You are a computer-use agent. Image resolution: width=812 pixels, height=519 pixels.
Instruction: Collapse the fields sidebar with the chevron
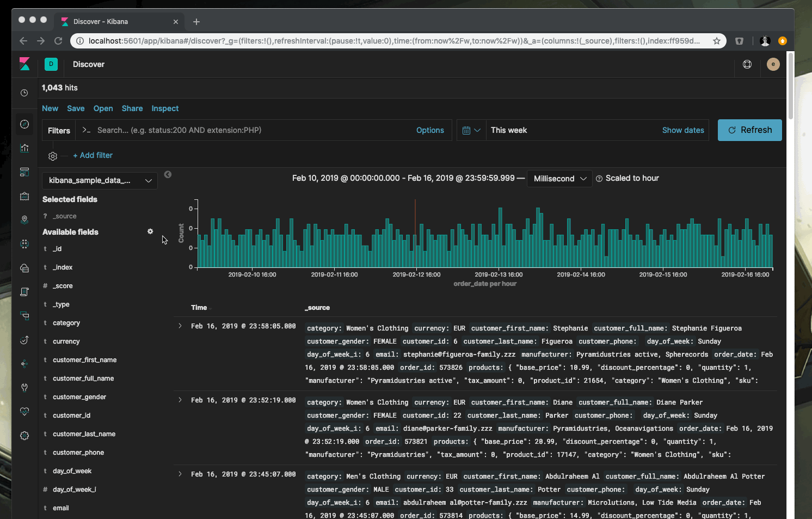[168, 174]
